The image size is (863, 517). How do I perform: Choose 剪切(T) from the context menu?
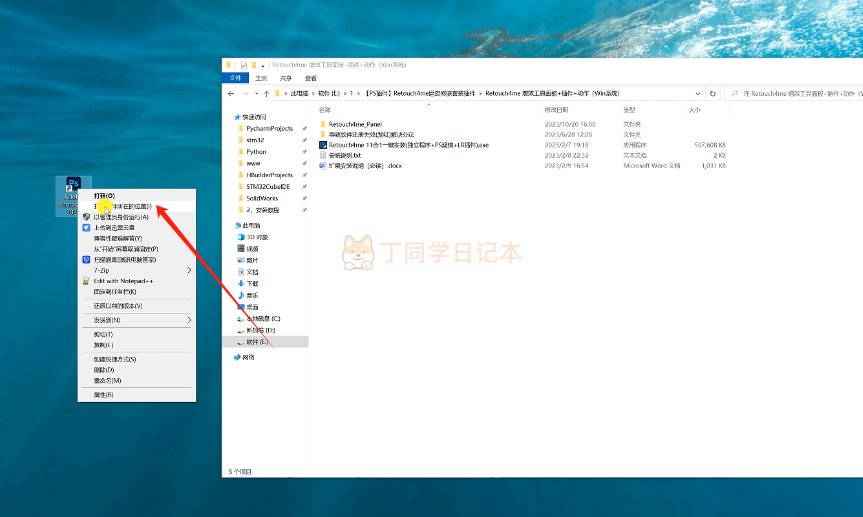[103, 334]
